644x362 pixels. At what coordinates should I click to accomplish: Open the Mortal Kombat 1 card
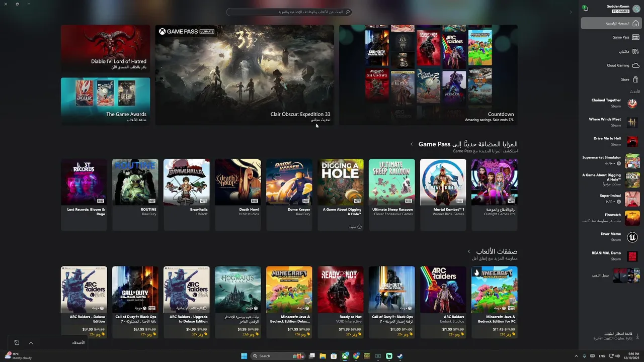[x=443, y=195]
